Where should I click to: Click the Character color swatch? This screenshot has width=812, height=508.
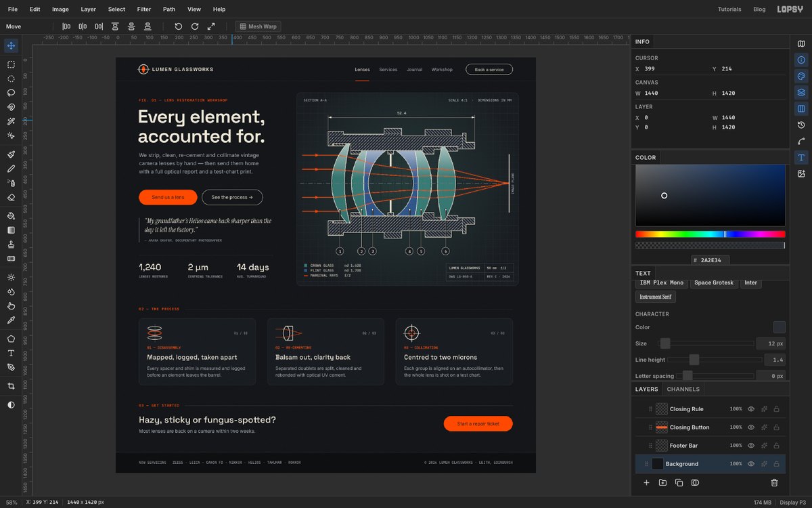click(x=780, y=327)
